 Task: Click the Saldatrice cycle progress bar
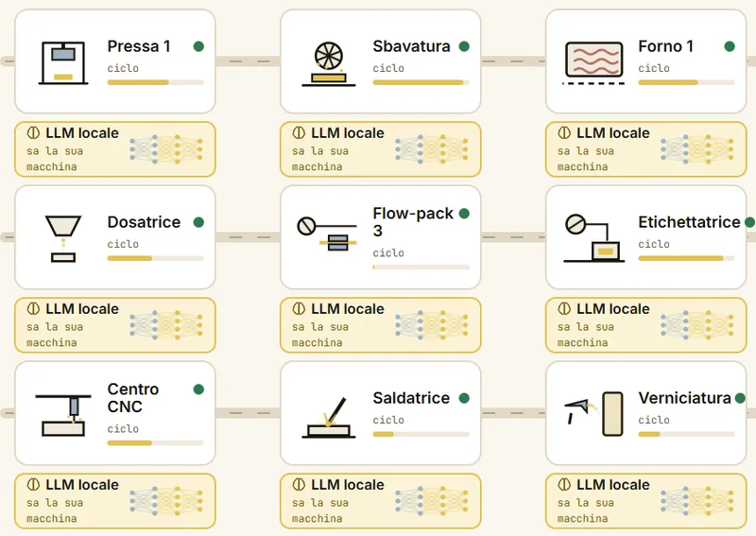[x=421, y=434]
